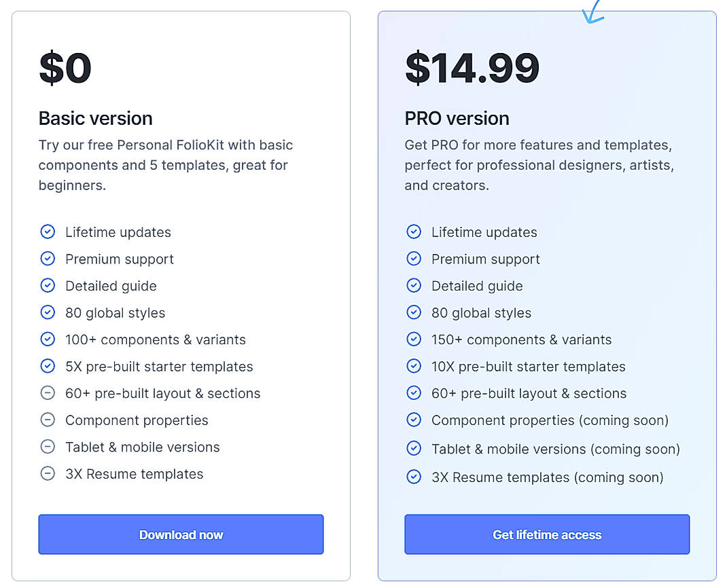Toggle the check beside "Component properties (coming soon)"
727x588 pixels.
[x=414, y=420]
